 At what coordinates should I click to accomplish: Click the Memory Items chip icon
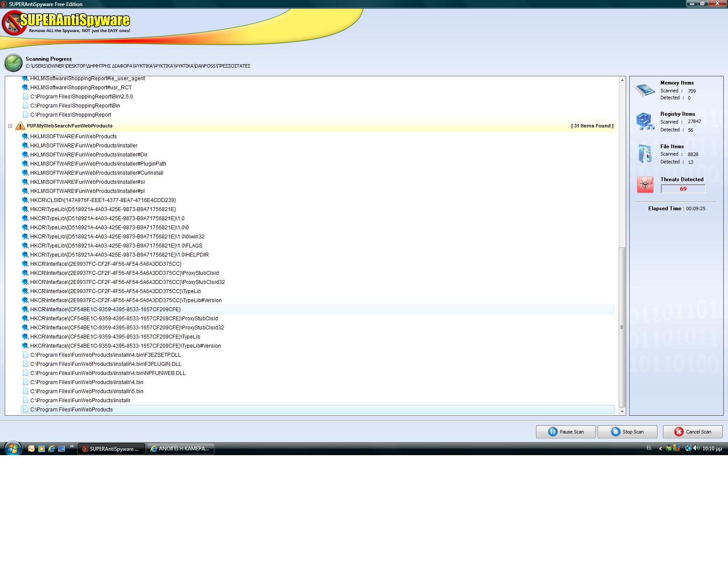coord(645,90)
